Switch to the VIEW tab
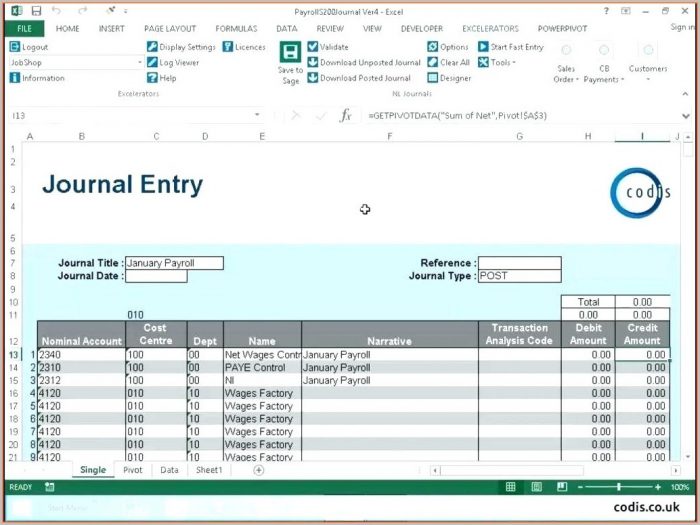The width and height of the screenshot is (700, 525). pyautogui.click(x=372, y=29)
